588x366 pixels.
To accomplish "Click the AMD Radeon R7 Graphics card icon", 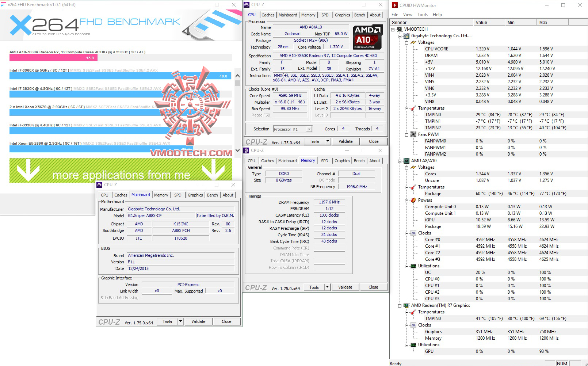I will pyautogui.click(x=406, y=305).
